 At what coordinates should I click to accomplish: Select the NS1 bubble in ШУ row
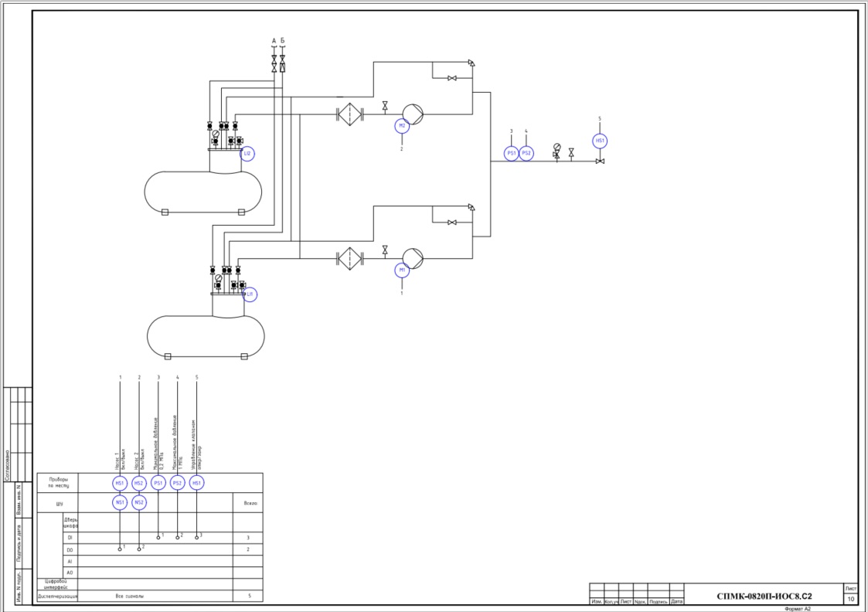[120, 502]
